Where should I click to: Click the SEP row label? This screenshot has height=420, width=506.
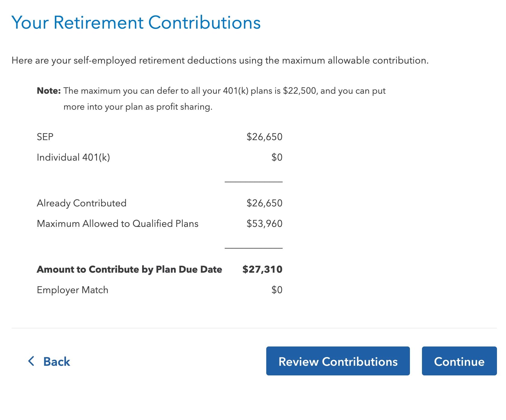[x=45, y=137]
